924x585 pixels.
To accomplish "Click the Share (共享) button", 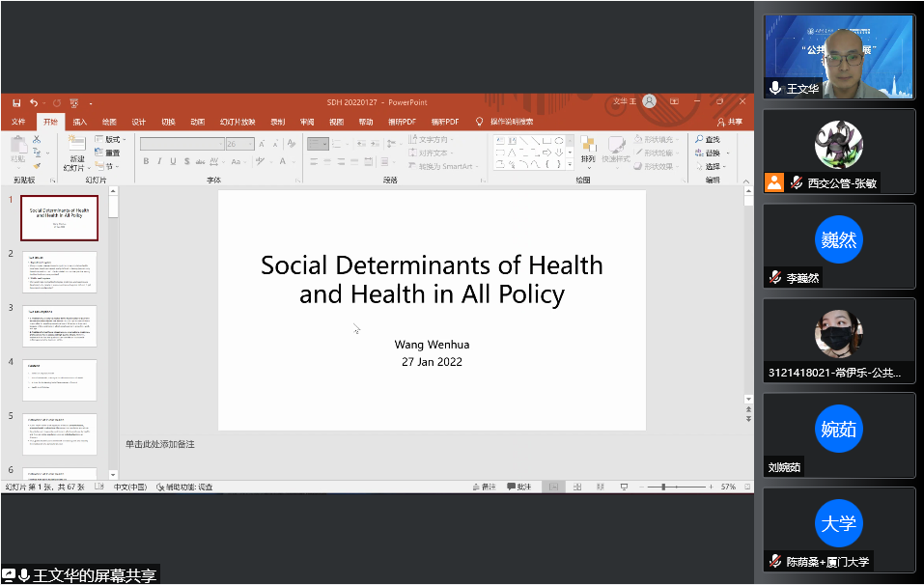I will tap(729, 122).
